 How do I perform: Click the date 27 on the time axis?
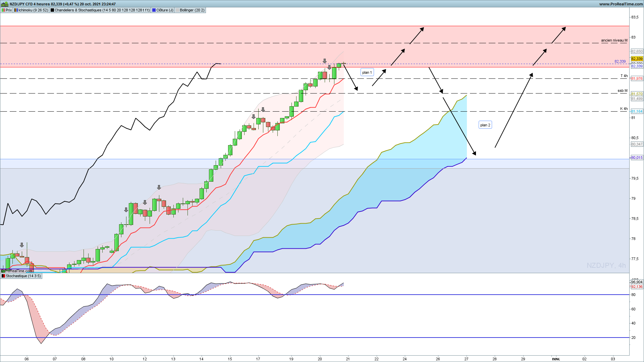466,359
